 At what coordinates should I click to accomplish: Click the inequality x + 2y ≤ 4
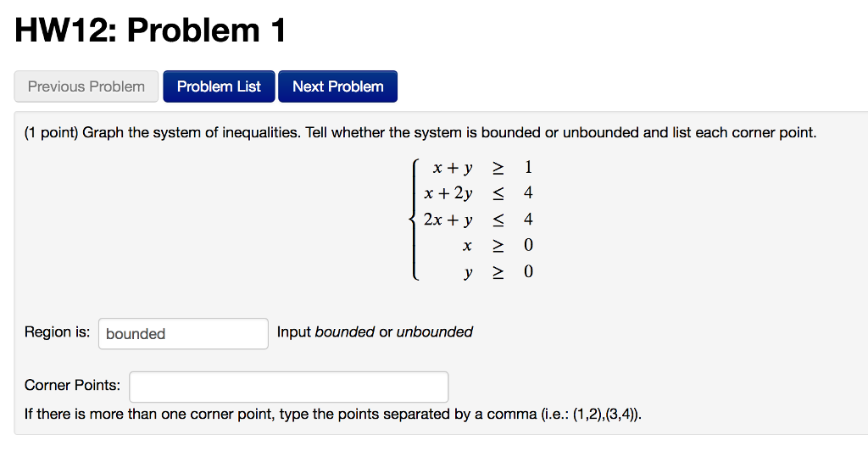pos(478,193)
